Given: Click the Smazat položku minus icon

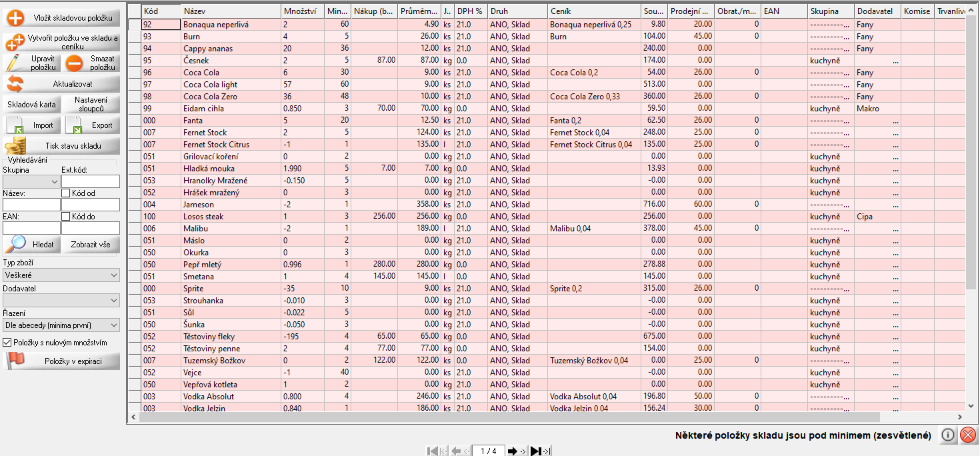Looking at the screenshot, I should [75, 63].
